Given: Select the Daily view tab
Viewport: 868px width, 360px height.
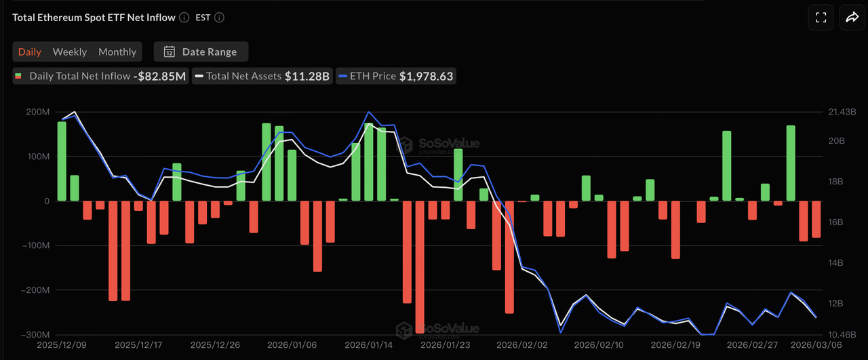Looking at the screenshot, I should tap(30, 52).
